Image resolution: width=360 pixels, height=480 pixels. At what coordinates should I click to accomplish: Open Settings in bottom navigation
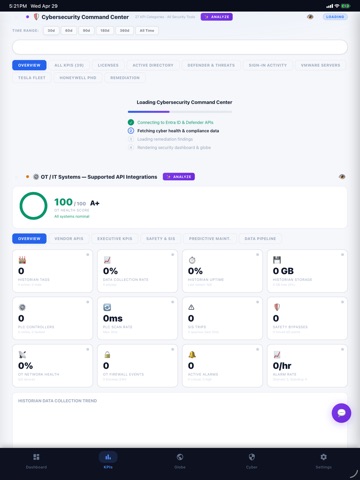[x=323, y=461]
